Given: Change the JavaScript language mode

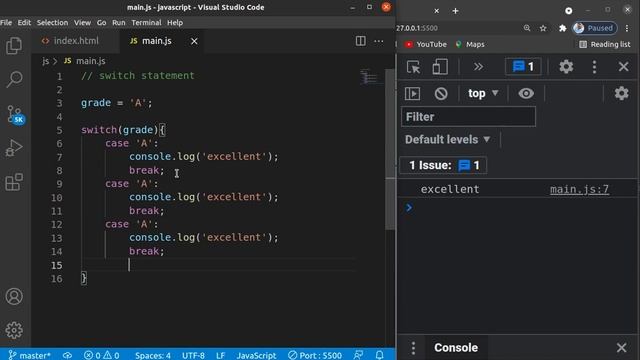Looking at the screenshot, I should [256, 355].
